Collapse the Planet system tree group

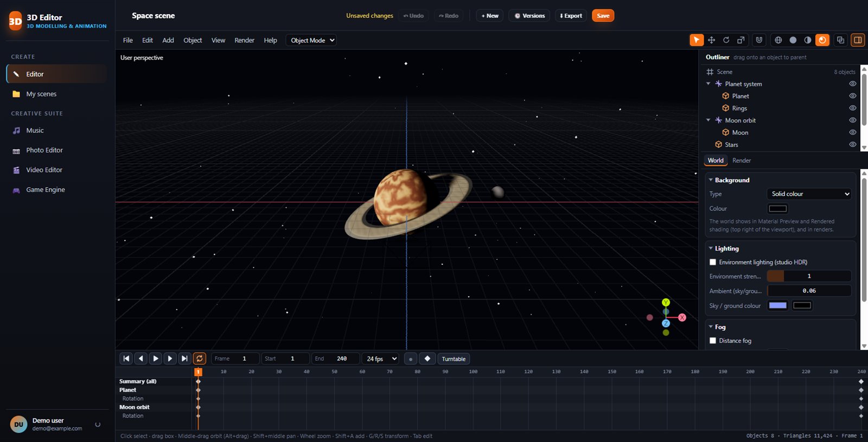709,84
